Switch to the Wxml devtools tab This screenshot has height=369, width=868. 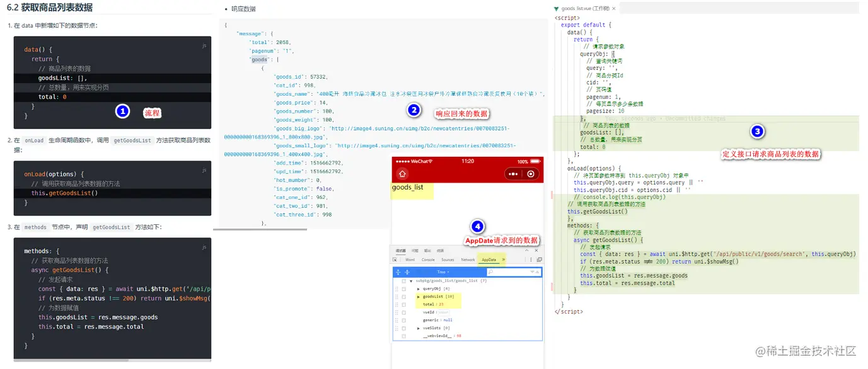[410, 259]
